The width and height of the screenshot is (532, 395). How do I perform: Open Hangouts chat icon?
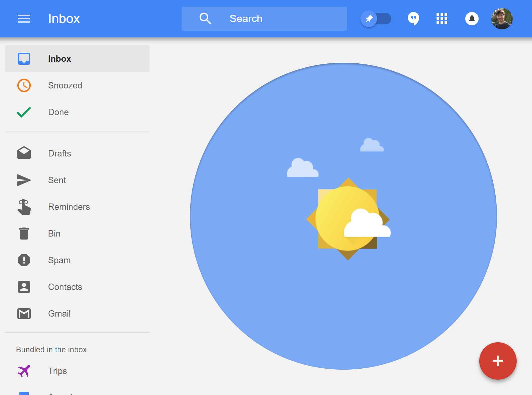coord(413,19)
